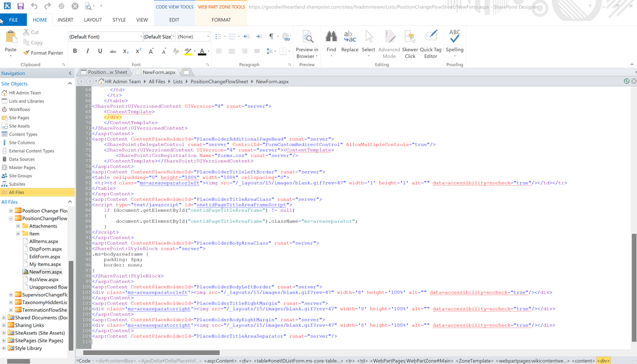Insert a hyperlink using the globe-link icon
Viewport: 637px width, 364px height.
(286, 37)
